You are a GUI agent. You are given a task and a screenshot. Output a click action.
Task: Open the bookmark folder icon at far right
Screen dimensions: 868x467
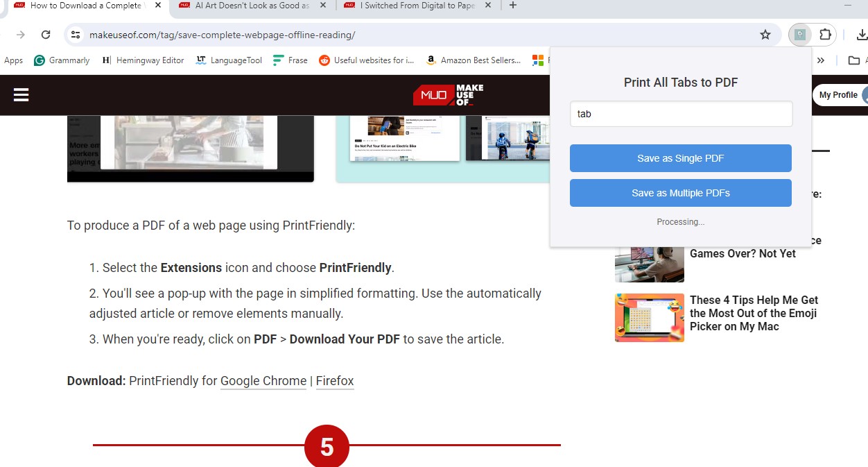[x=854, y=60]
